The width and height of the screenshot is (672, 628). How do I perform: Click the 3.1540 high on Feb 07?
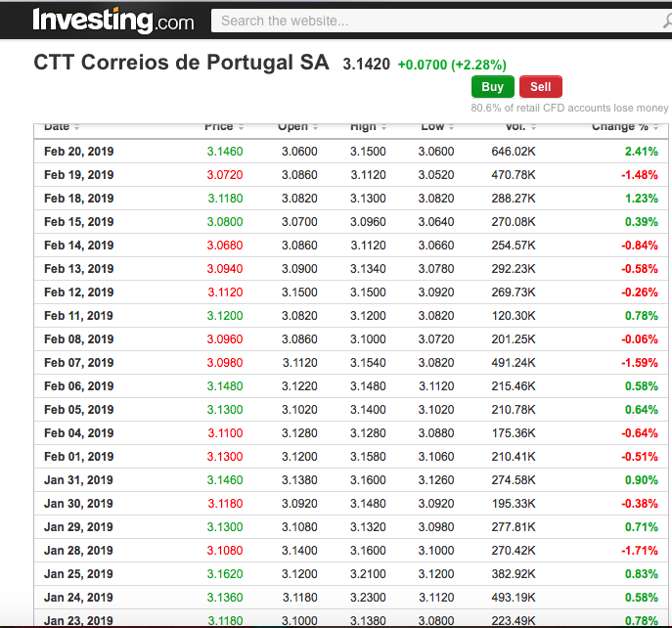[368, 363]
